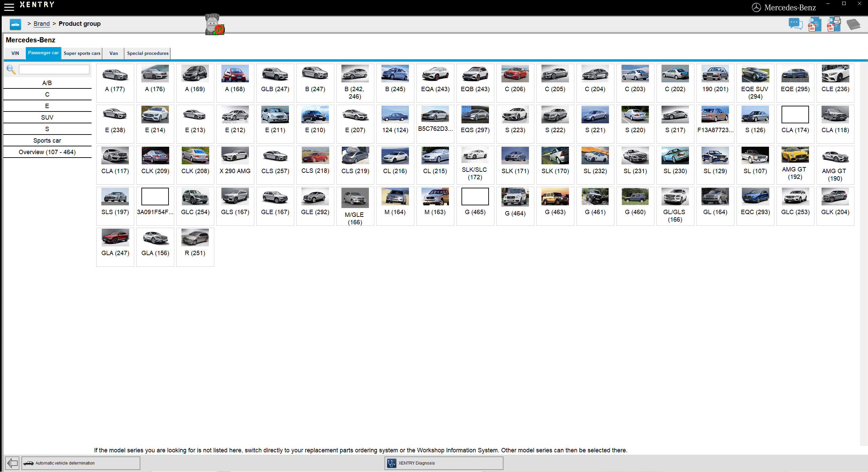868x472 pixels.
Task: Start Automatic vehicle determination
Action: click(81, 463)
